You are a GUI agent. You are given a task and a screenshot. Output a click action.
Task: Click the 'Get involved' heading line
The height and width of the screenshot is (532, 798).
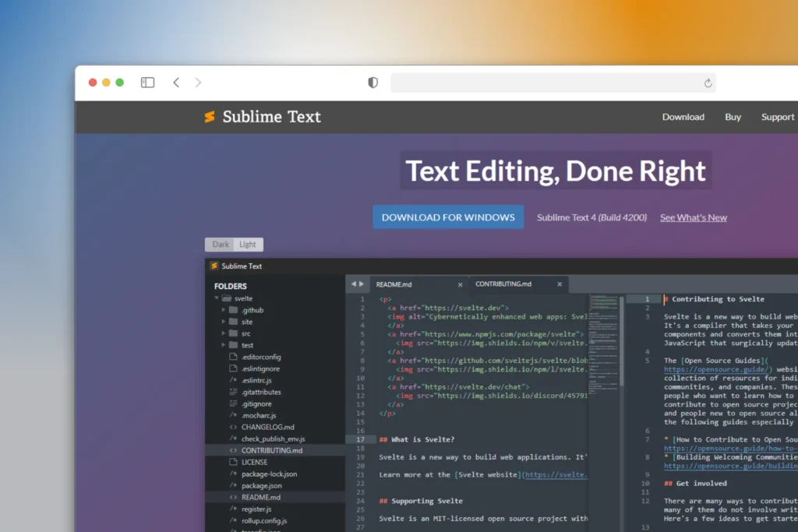[695, 483]
